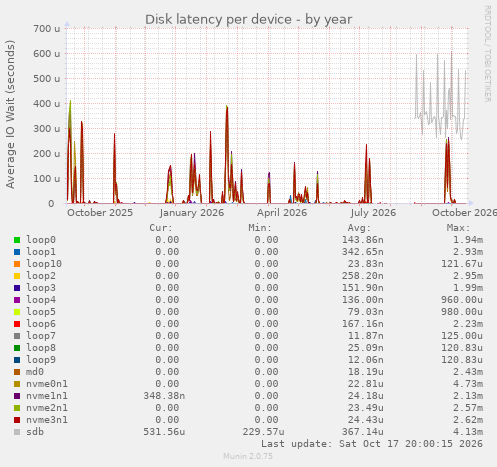497x467 pixels.
Task: Click the Avg: column header
Action: click(x=359, y=228)
